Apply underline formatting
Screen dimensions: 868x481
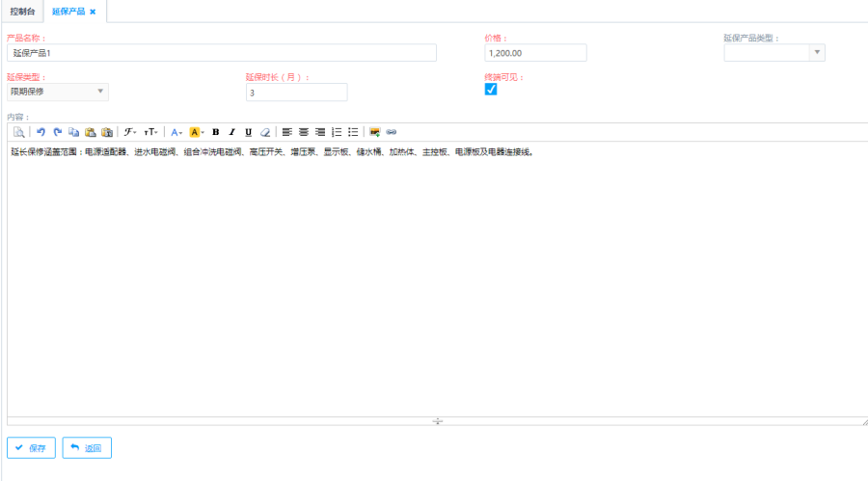pos(248,132)
